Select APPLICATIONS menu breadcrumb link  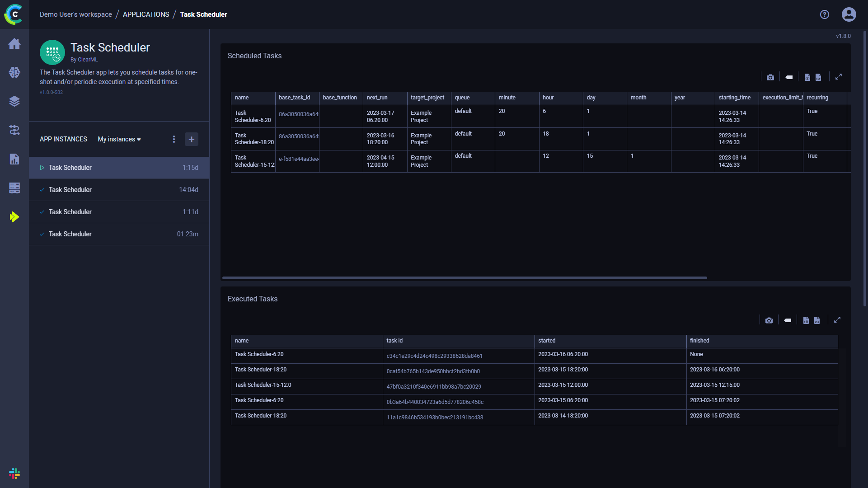(x=146, y=14)
